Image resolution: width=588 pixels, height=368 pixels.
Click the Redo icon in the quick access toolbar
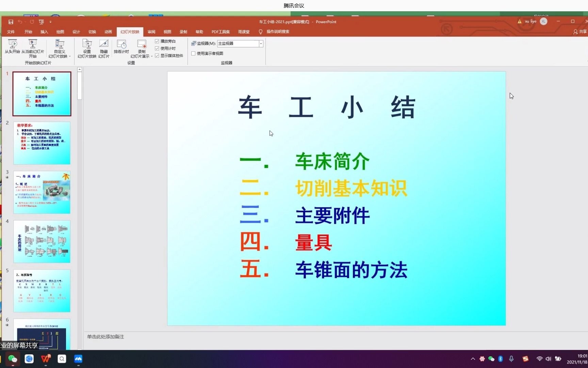[32, 22]
